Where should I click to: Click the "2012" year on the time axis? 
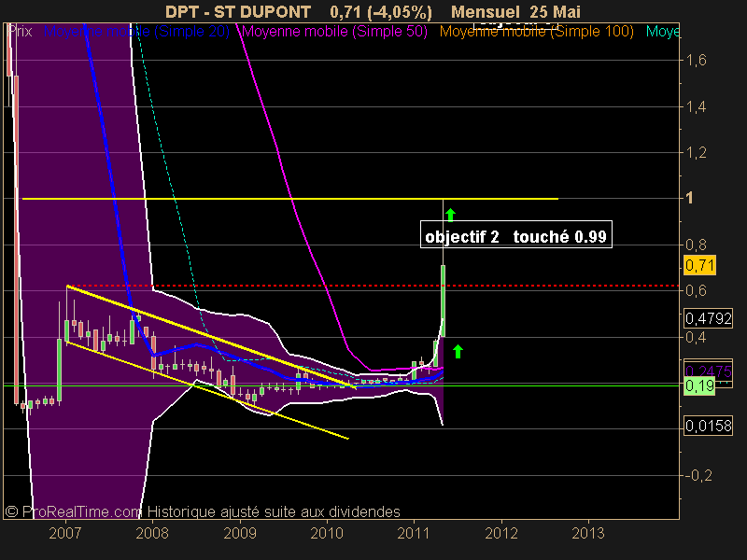tap(501, 533)
